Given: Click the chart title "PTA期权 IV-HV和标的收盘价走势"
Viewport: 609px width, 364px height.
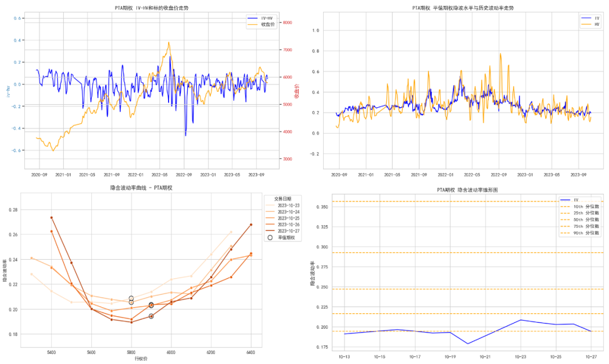Looking at the screenshot, I should click(x=152, y=8).
